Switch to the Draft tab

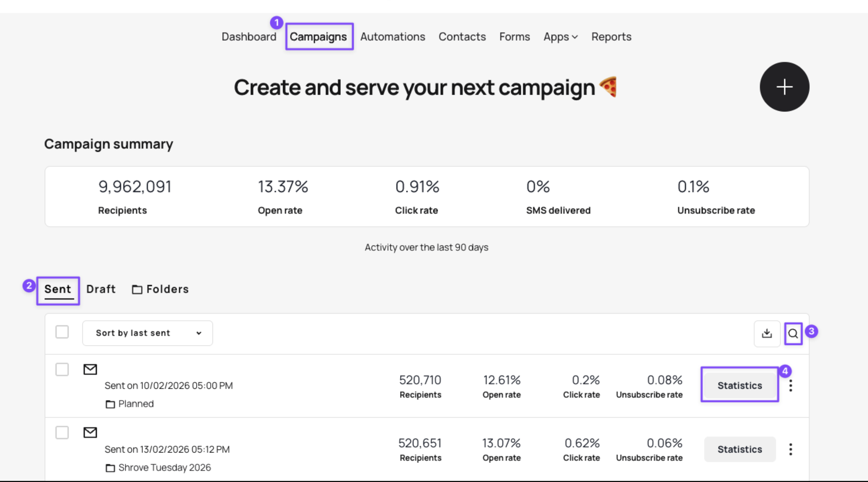pos(101,289)
